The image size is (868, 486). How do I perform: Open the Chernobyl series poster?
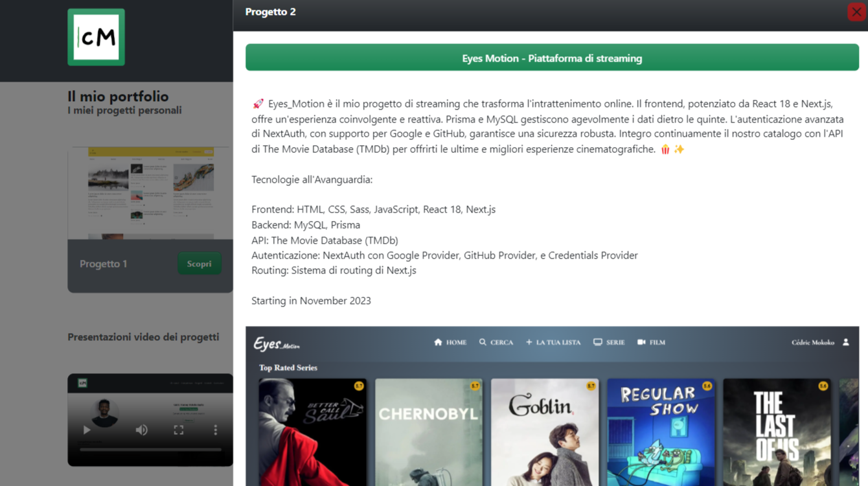click(429, 432)
